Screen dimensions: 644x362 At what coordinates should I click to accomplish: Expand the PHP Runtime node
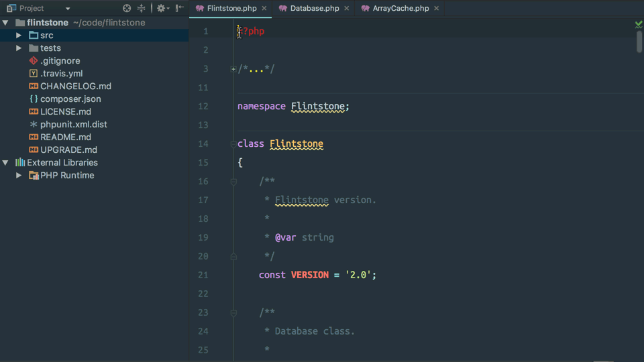(19, 175)
